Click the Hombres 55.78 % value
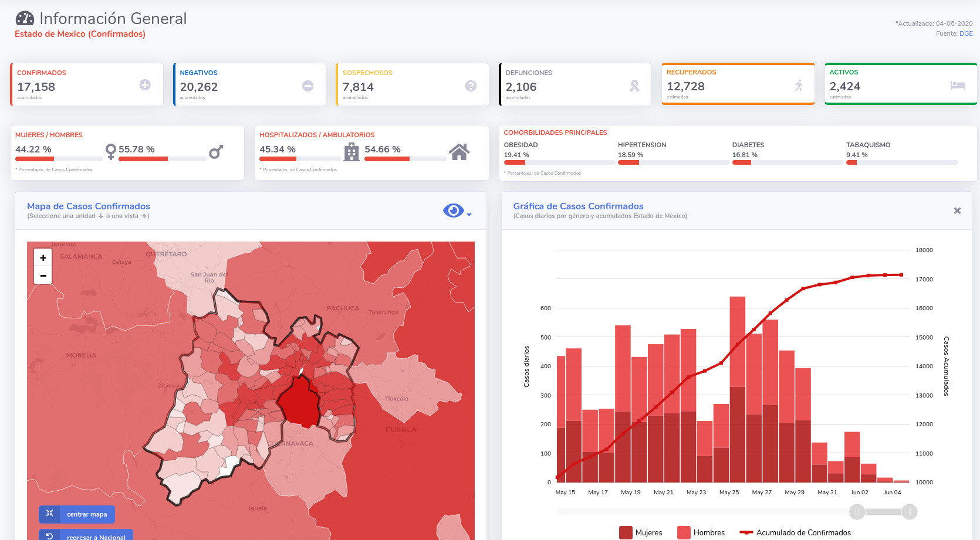Viewport: 980px width, 540px height. click(137, 150)
